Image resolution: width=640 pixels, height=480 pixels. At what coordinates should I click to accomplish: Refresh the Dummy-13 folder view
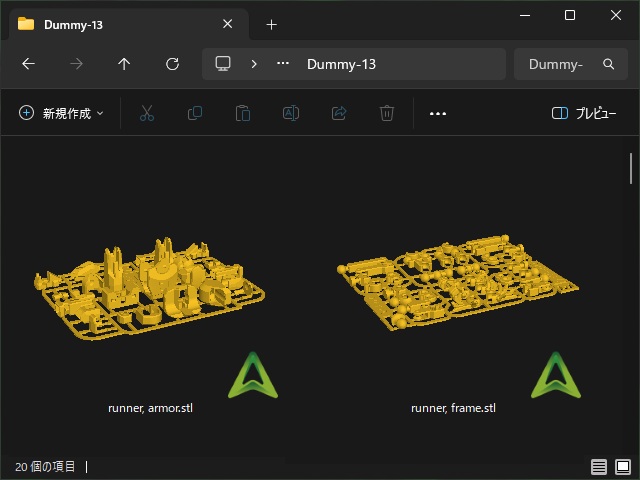coord(172,64)
